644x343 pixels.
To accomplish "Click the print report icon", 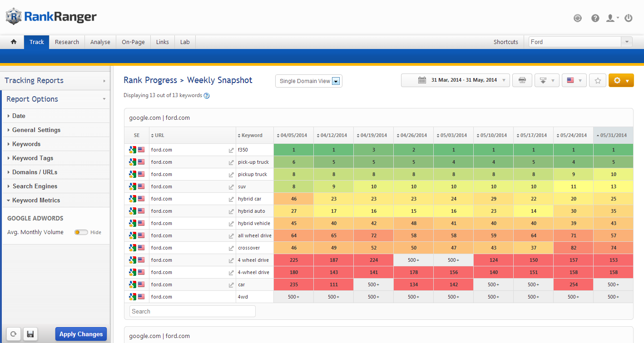I will tap(522, 80).
